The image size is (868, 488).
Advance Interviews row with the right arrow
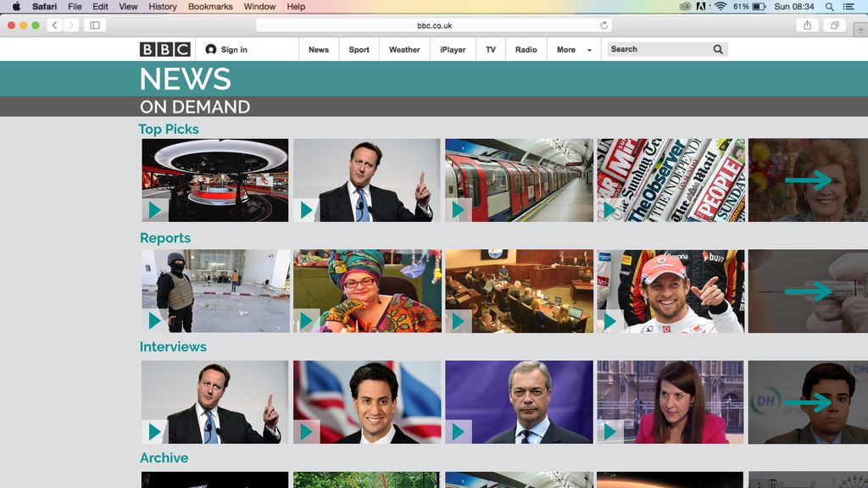coord(808,402)
